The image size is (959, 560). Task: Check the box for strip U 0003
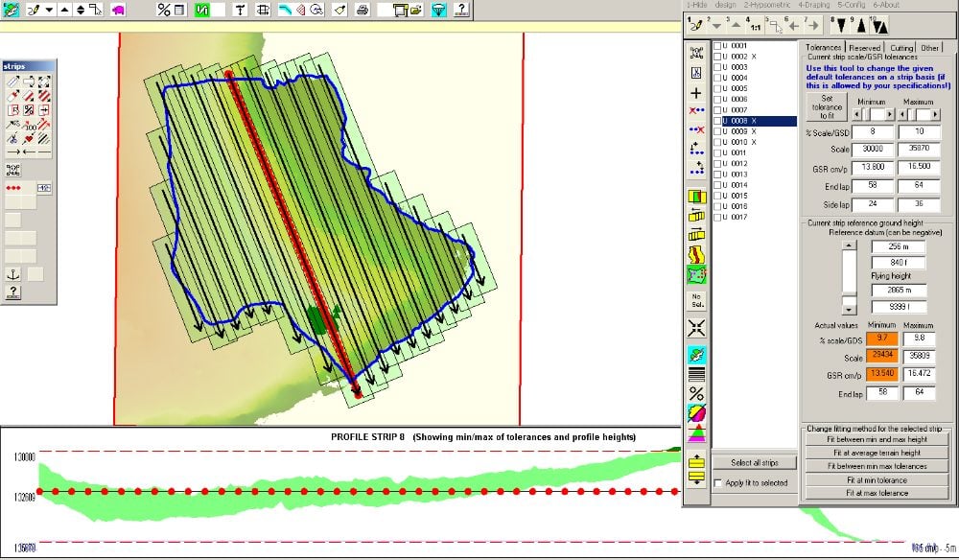point(717,67)
